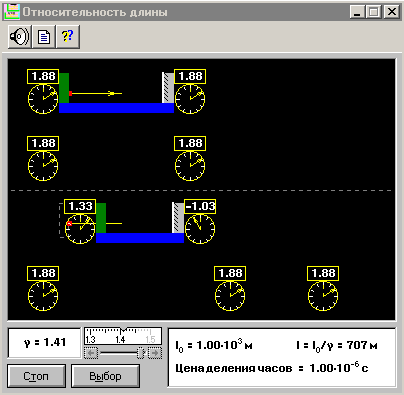Click the red photon marker in lower frame
Screen dimensions: 404x395
click(69, 223)
